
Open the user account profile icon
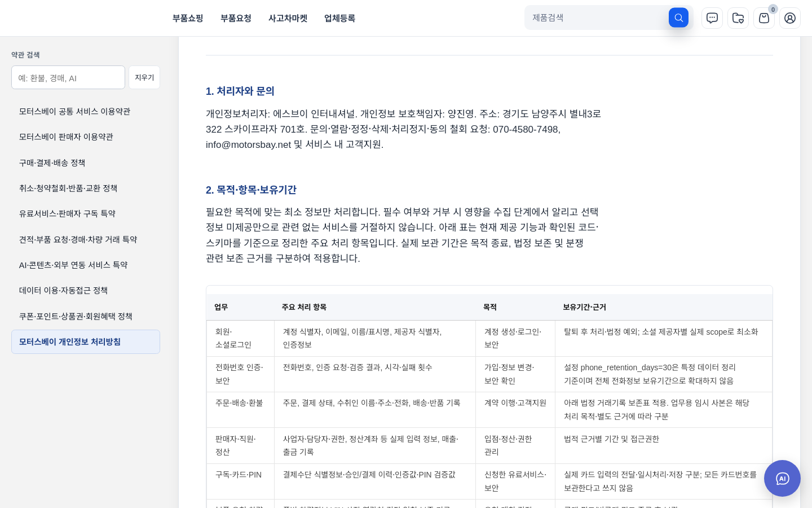[790, 18]
